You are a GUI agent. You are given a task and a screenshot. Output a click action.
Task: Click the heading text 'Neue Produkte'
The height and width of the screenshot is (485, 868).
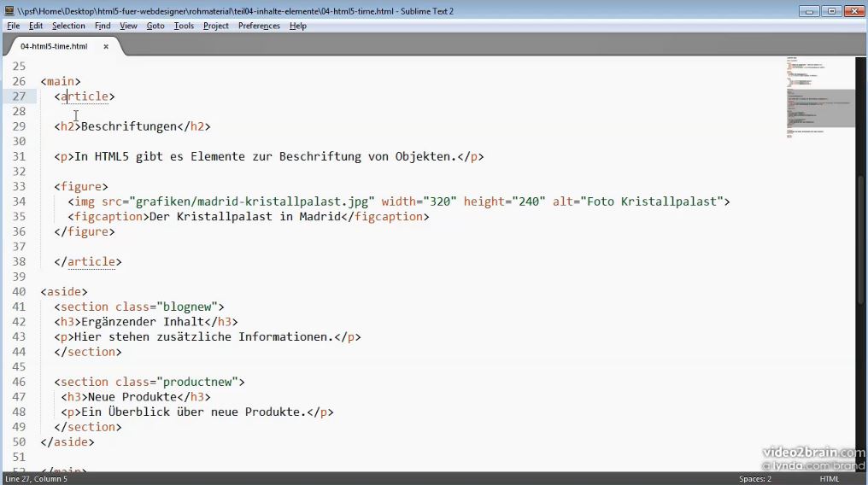[132, 397]
